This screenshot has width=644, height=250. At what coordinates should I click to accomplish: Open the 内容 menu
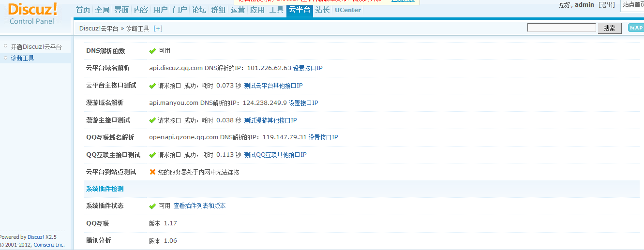141,10
